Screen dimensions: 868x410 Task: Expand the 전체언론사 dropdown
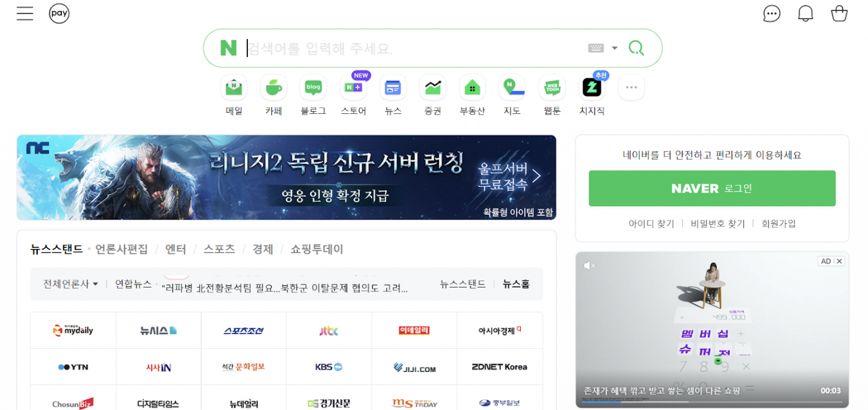(x=71, y=284)
